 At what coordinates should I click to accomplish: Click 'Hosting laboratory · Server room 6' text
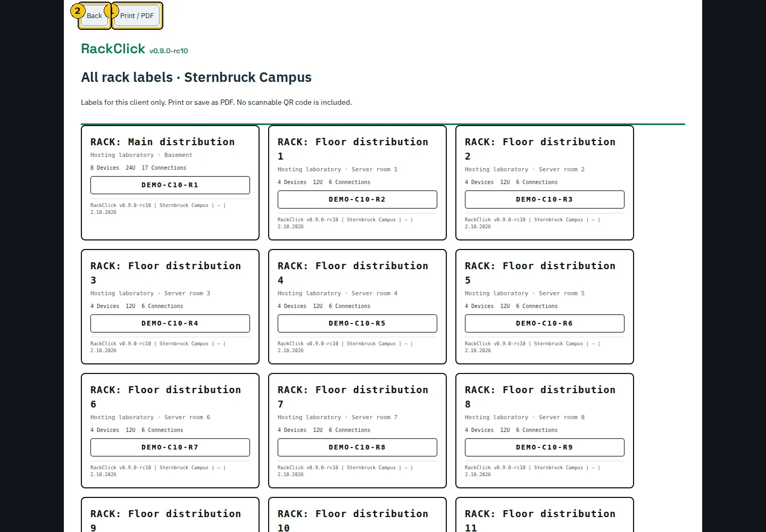tap(151, 418)
